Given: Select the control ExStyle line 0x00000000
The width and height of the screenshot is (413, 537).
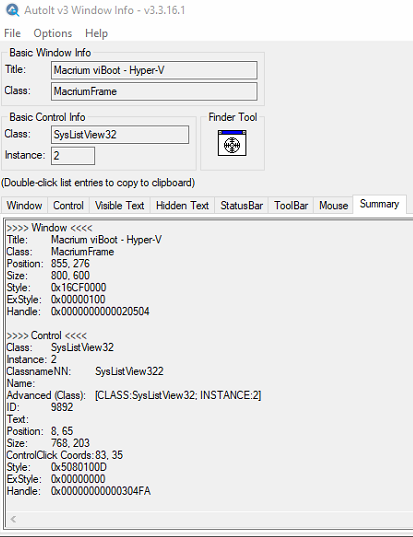Looking at the screenshot, I should (56, 479).
